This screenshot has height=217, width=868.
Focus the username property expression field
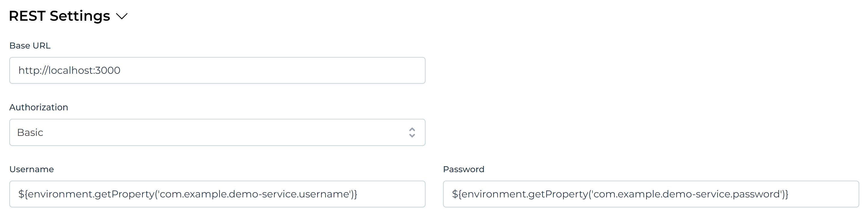pyautogui.click(x=217, y=194)
